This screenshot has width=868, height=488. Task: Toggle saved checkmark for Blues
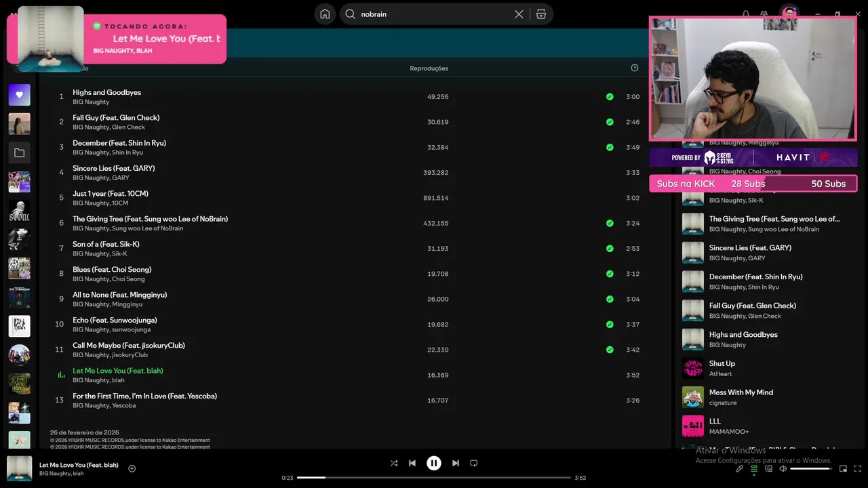point(610,274)
